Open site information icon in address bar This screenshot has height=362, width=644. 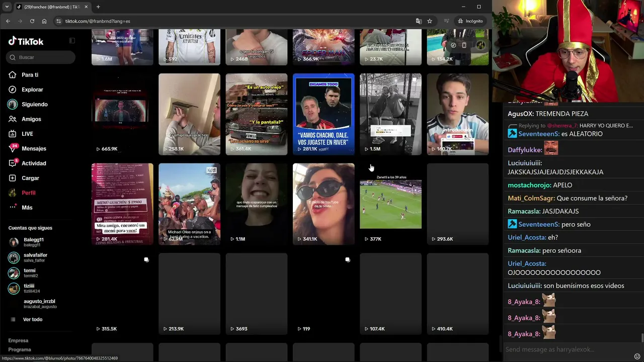(x=58, y=21)
